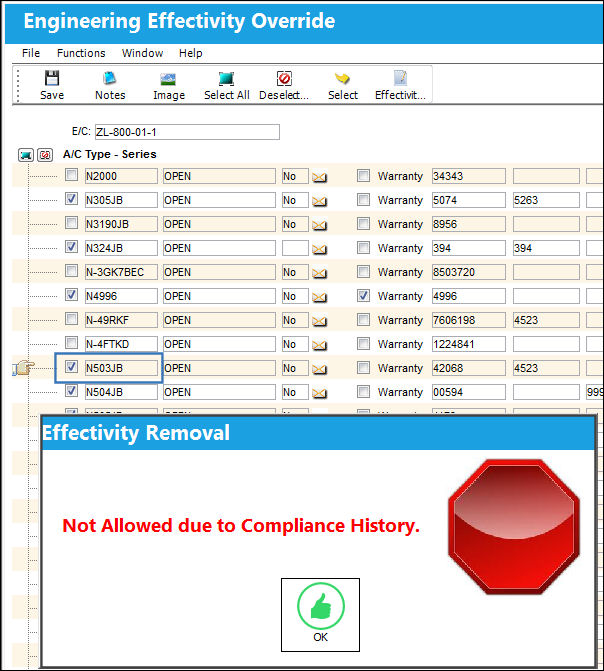Uncheck the N305JB aircraft checkbox

[71, 199]
